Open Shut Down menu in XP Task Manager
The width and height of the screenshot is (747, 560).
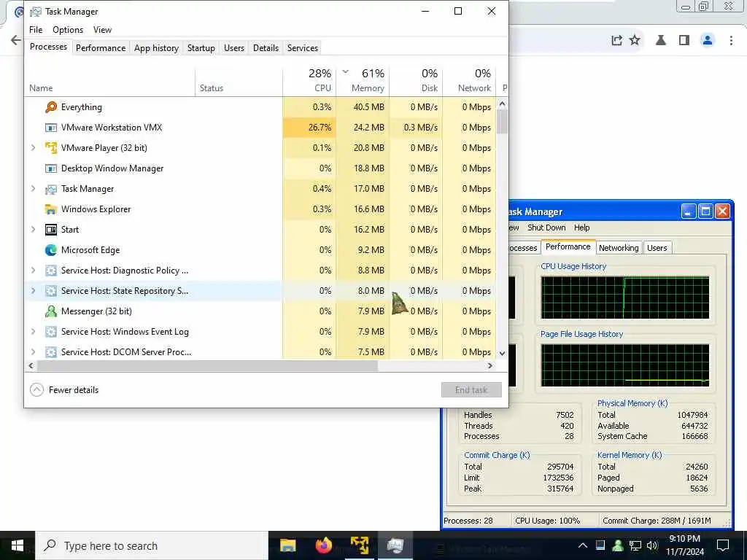point(546,227)
